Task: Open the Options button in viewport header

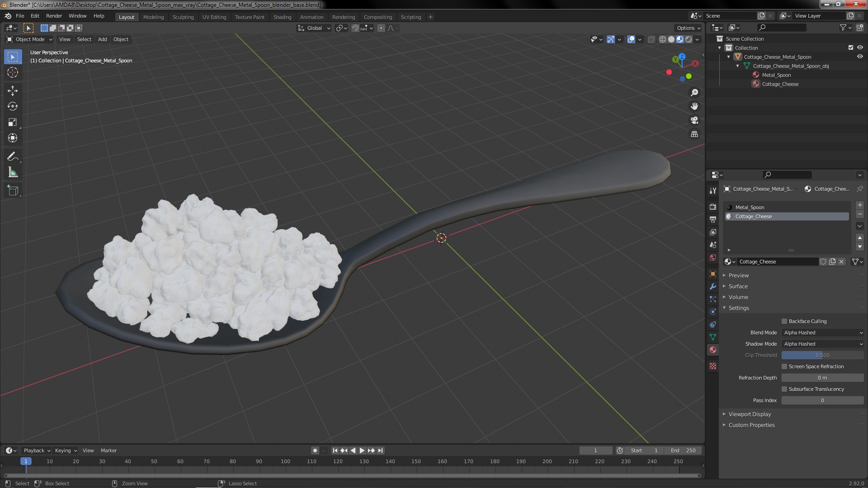Action: [688, 28]
